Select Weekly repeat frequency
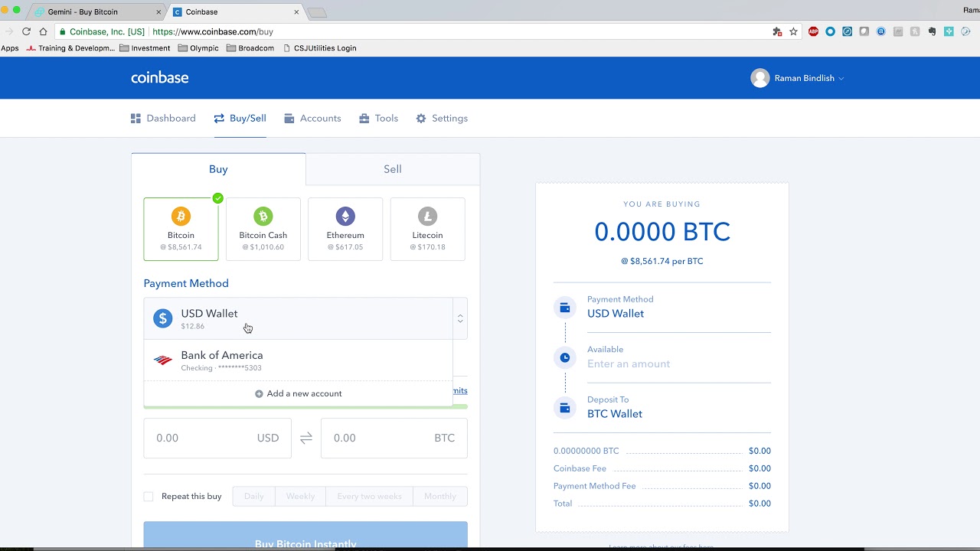 300,497
